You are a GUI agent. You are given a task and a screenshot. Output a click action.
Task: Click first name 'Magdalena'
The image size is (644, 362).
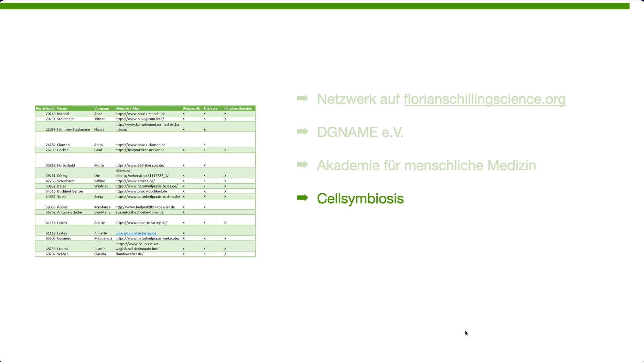tap(103, 238)
